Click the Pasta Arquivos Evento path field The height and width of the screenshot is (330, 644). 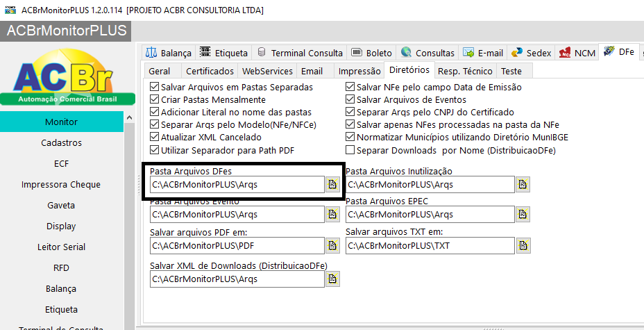coord(237,214)
